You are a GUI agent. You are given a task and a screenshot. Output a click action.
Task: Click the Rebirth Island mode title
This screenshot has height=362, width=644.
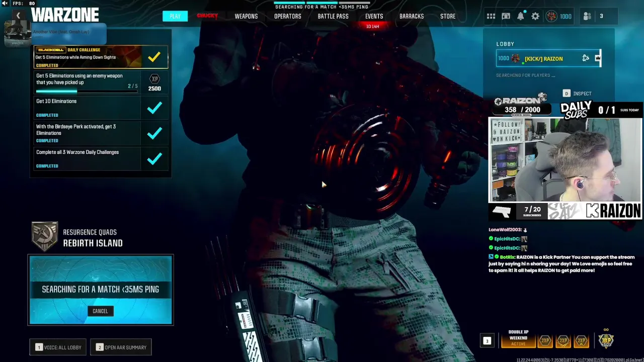[93, 243]
